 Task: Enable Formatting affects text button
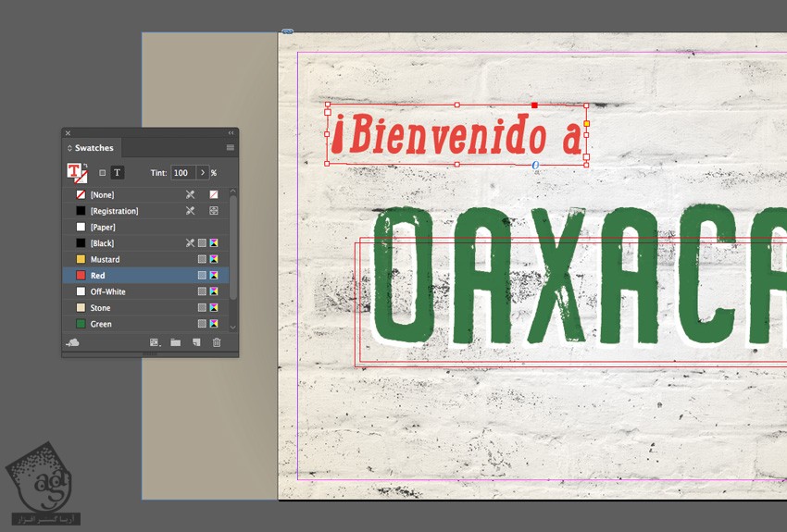click(x=118, y=173)
